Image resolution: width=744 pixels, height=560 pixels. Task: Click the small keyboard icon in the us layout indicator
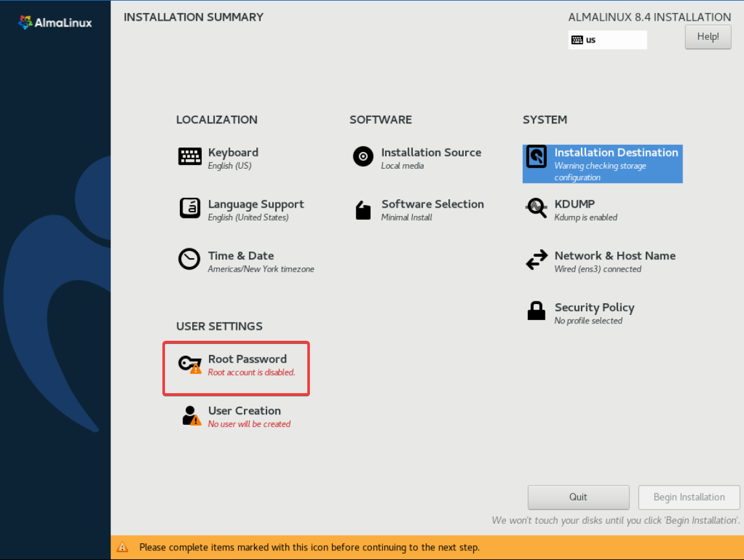(x=577, y=40)
